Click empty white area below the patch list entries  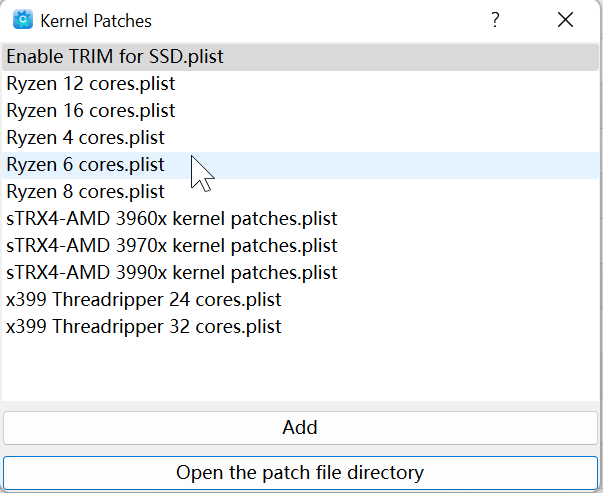300,370
